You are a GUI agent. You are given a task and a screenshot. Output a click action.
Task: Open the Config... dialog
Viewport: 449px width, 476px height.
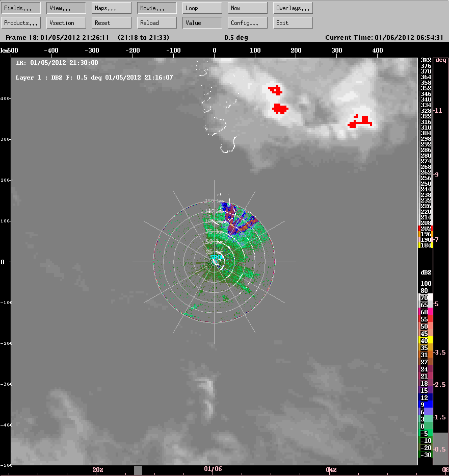pos(248,23)
